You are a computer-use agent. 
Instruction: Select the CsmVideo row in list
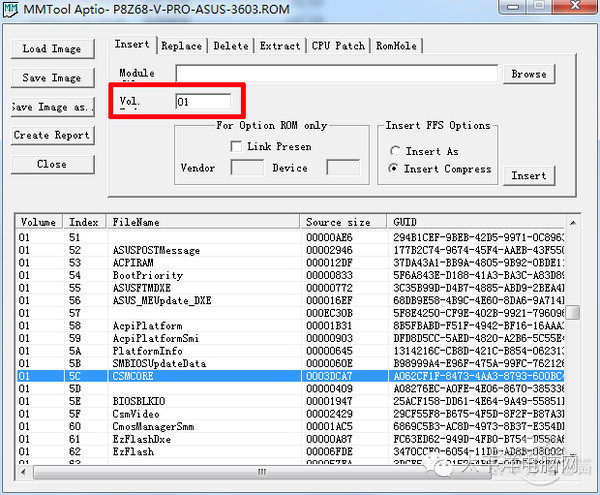(291, 414)
